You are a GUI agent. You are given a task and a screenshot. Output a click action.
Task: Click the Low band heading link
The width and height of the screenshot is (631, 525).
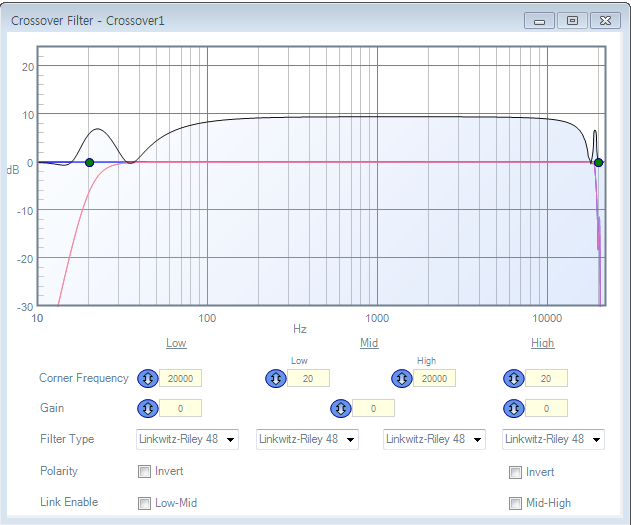tap(176, 343)
